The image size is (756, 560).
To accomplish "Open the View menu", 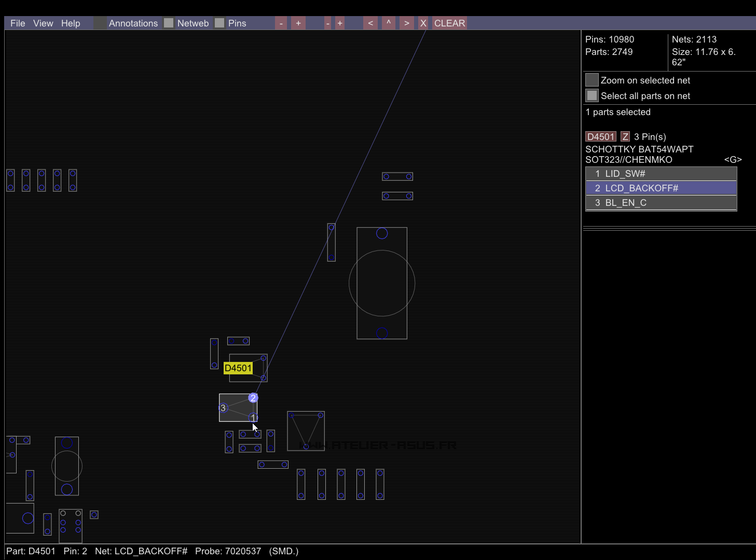I will (43, 23).
